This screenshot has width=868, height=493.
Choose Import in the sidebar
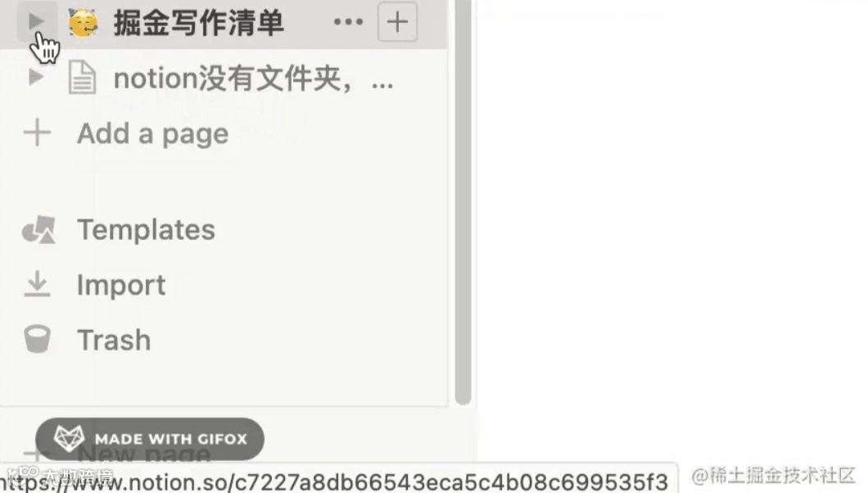tap(121, 286)
